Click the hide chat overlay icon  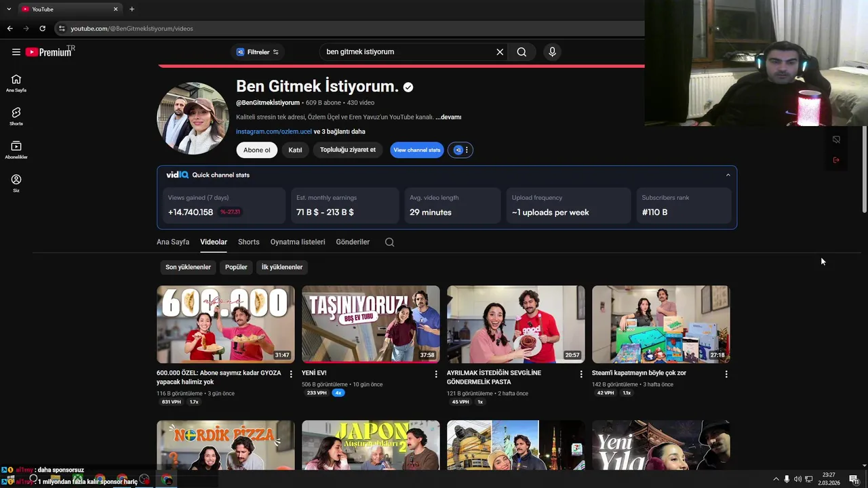pos(836,140)
